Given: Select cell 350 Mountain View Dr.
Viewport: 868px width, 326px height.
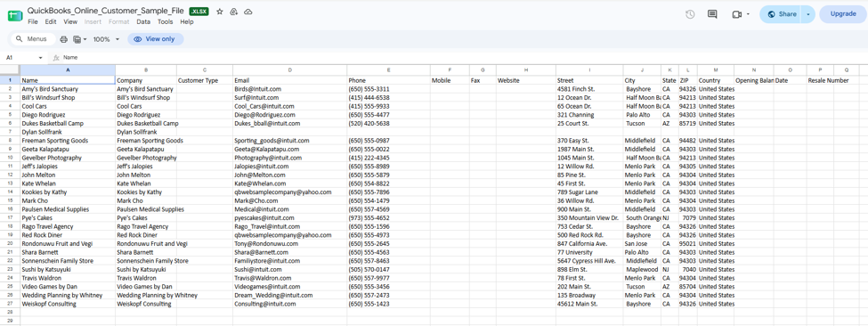Looking at the screenshot, I should click(589, 218).
